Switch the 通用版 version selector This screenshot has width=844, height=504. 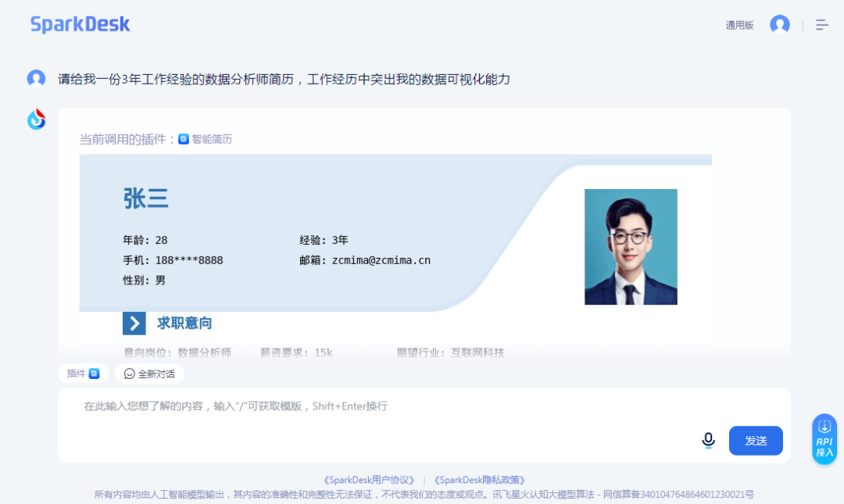point(739,25)
